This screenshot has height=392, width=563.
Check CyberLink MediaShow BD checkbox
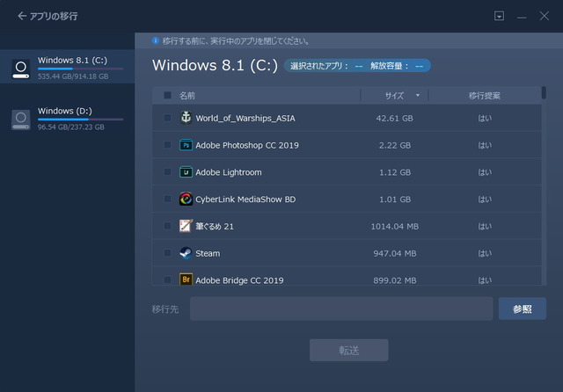pos(167,199)
